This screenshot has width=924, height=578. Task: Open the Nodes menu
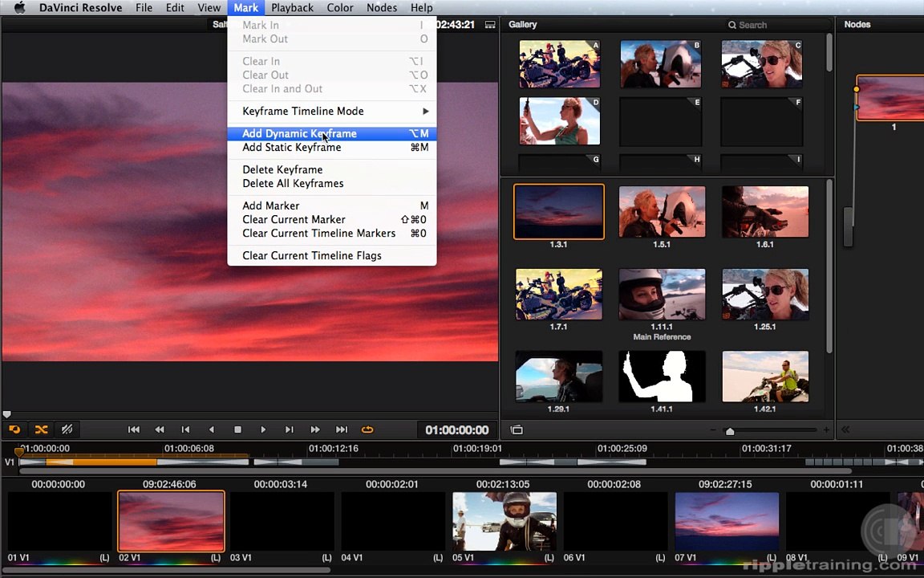(x=382, y=8)
